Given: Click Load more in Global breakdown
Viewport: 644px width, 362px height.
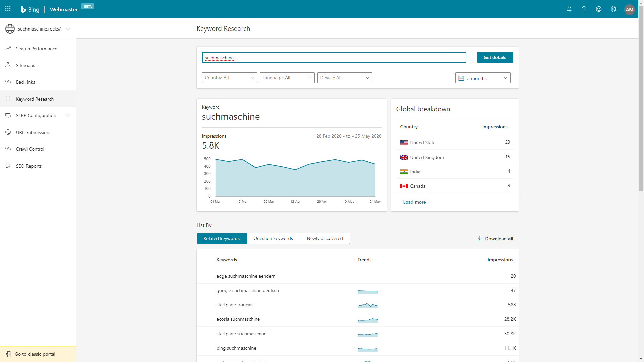Looking at the screenshot, I should [x=414, y=202].
